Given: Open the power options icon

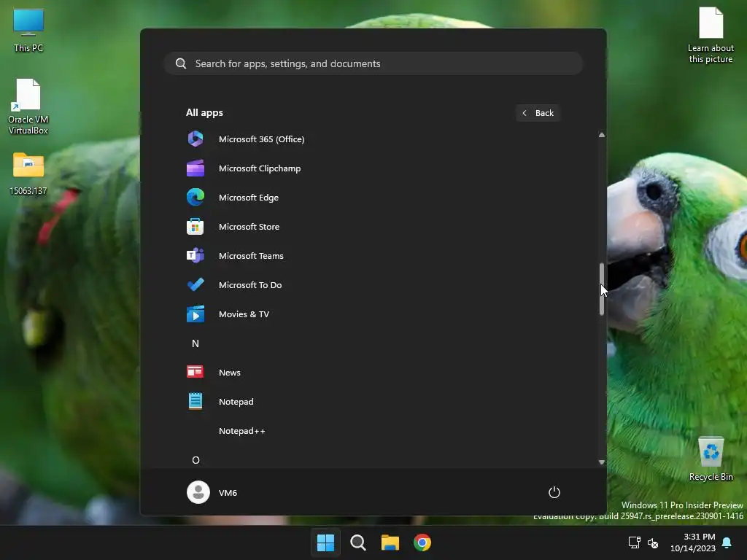Looking at the screenshot, I should click(554, 492).
